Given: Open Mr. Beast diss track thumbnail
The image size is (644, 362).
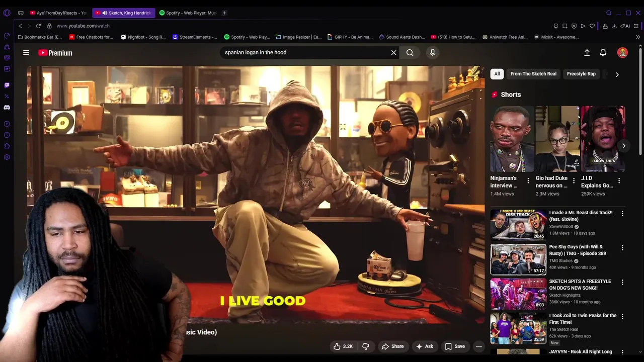Looking at the screenshot, I should [x=518, y=225].
